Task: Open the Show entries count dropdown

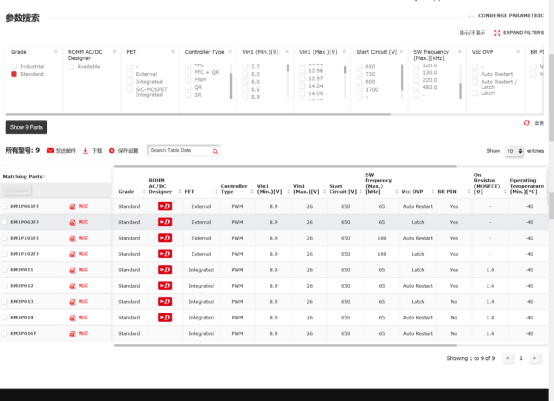Action: tap(514, 151)
